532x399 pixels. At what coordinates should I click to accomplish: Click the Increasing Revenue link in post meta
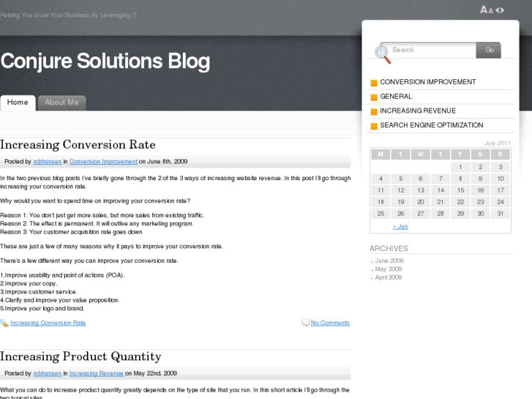click(97, 373)
